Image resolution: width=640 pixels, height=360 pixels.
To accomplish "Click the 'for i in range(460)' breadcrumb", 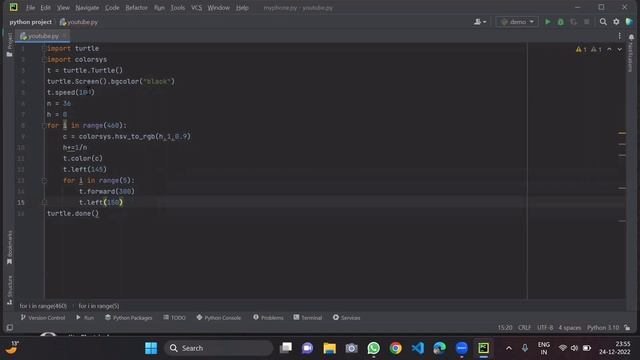I will coord(43,306).
